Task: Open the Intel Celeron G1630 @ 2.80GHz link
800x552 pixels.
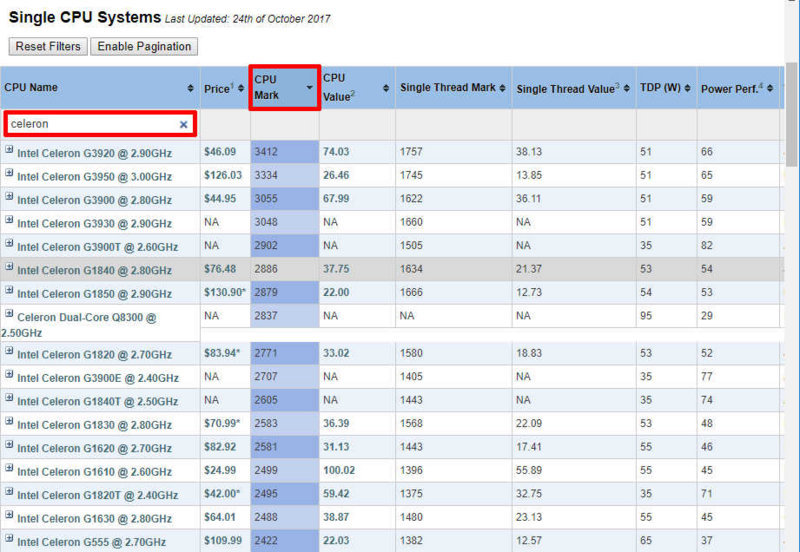Action: pos(94,519)
